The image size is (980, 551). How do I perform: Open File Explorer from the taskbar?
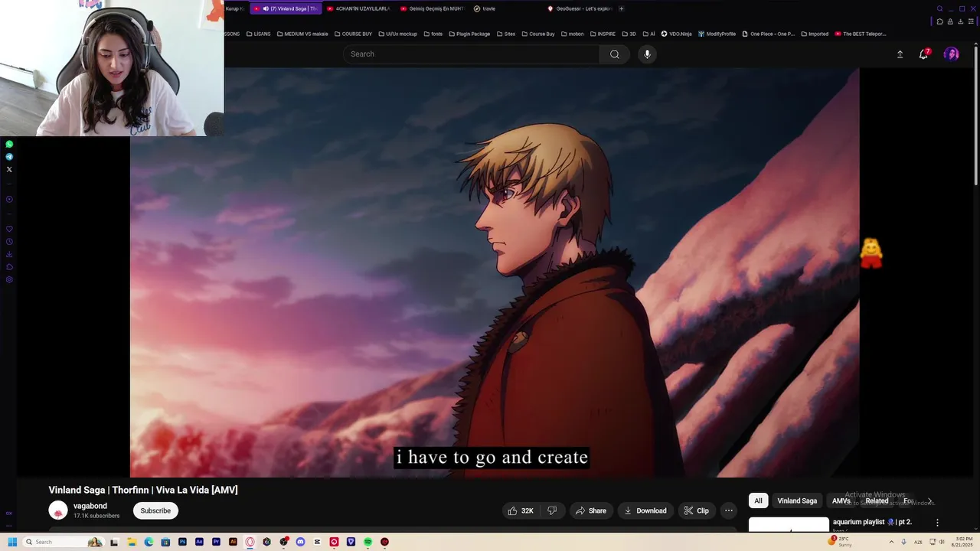point(132,542)
